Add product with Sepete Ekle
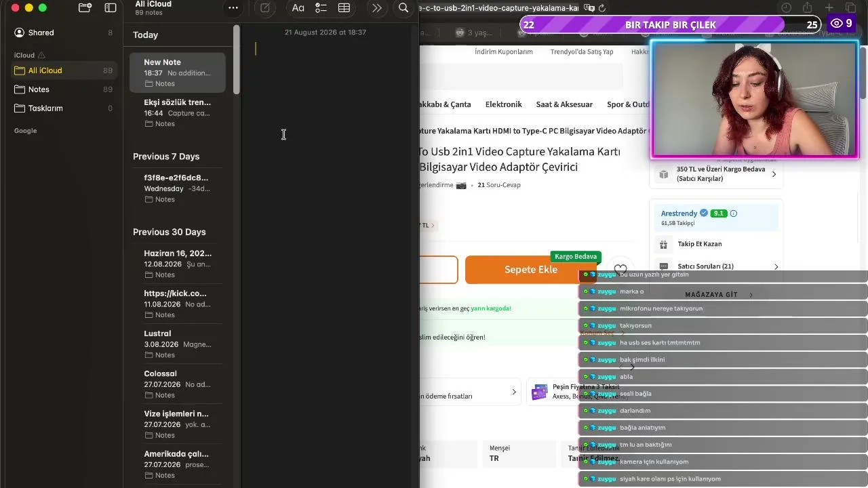 coord(531,270)
